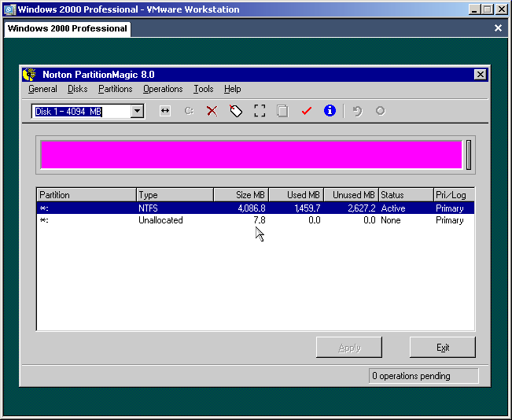Click the discard all changes circle icon
The image size is (512, 420).
coord(381,111)
